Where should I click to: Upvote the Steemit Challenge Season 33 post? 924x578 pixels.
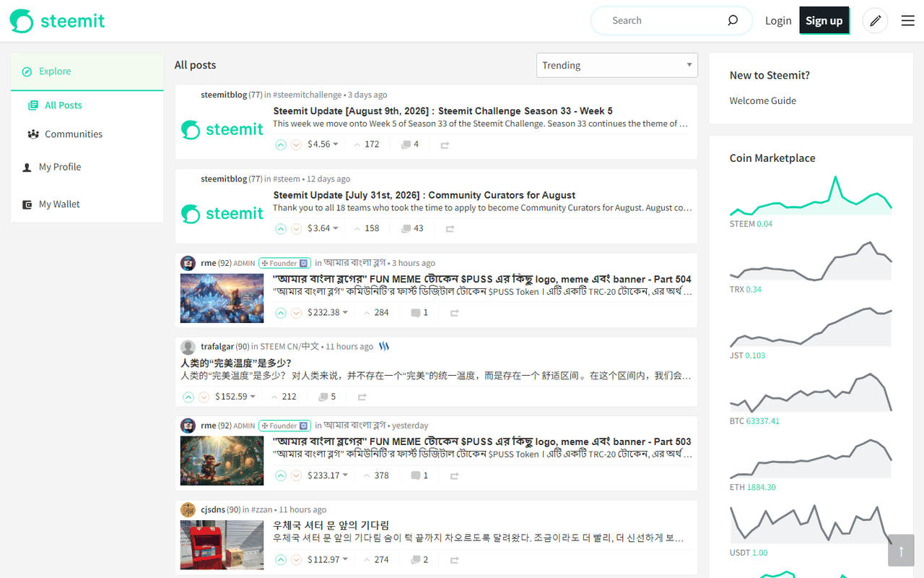click(x=281, y=144)
